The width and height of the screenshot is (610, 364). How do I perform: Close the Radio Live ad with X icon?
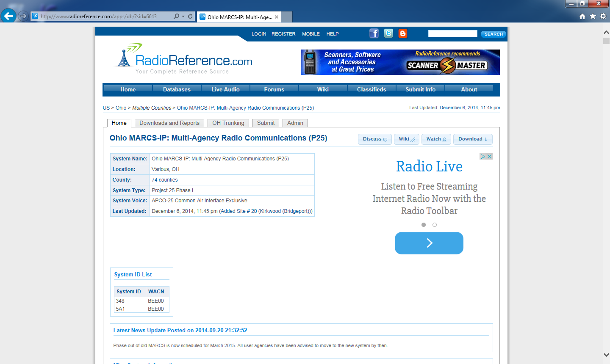point(489,157)
